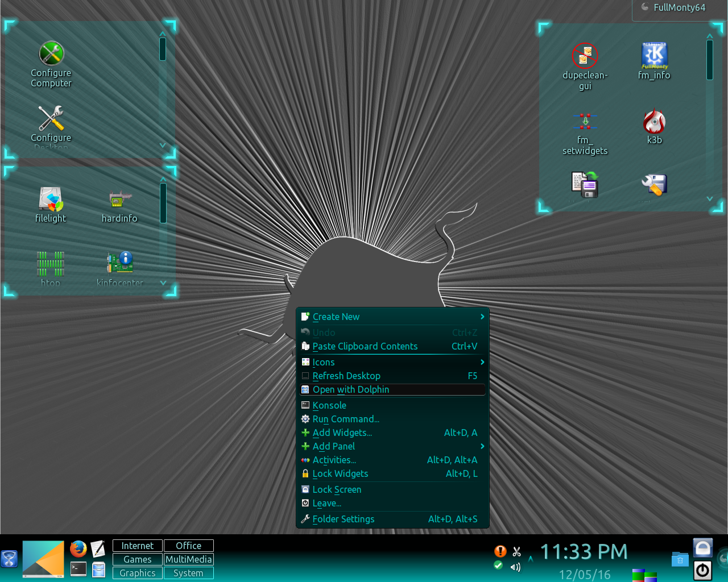The width and height of the screenshot is (728, 582).
Task: Select Paste Clipboard Contents
Action: pyautogui.click(x=392, y=346)
